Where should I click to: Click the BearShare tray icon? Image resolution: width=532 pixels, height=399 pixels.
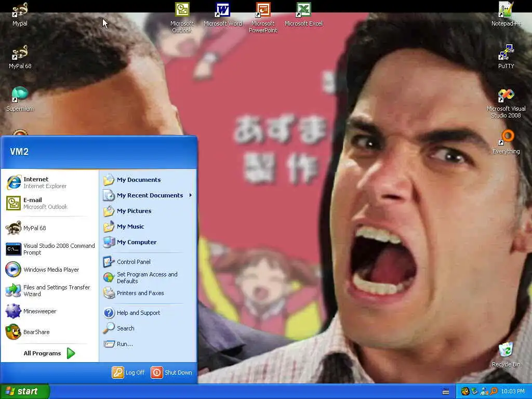point(465,391)
